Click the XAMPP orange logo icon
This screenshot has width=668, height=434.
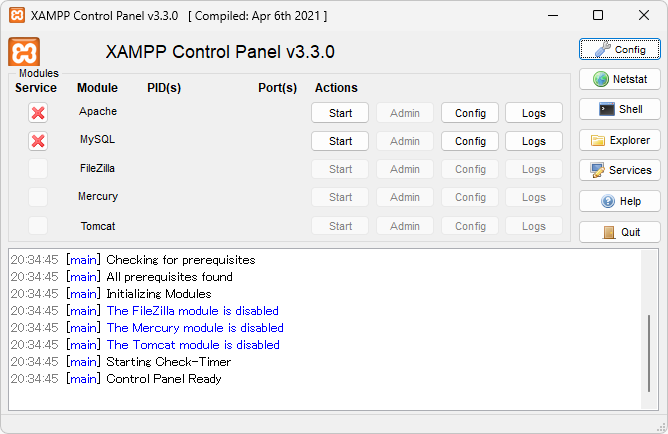pos(24,52)
